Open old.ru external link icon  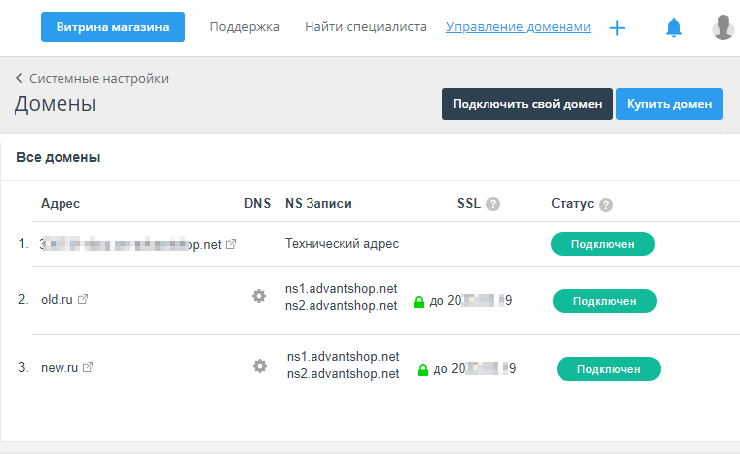point(83,298)
